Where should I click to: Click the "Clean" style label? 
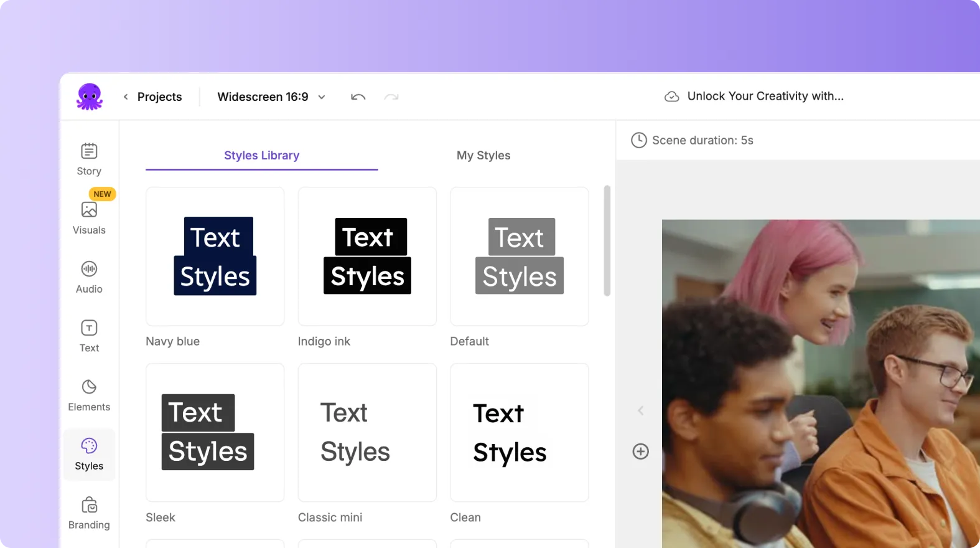[x=465, y=517]
